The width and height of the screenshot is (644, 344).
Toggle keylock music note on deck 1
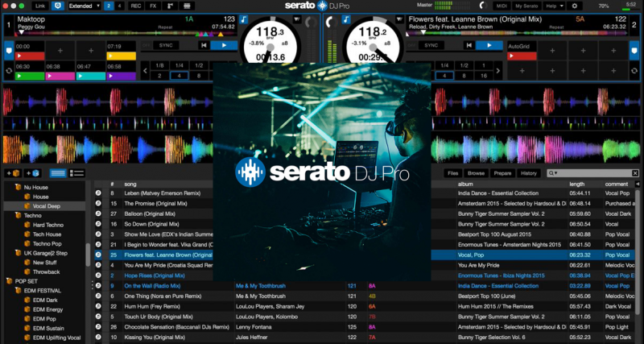tap(244, 19)
